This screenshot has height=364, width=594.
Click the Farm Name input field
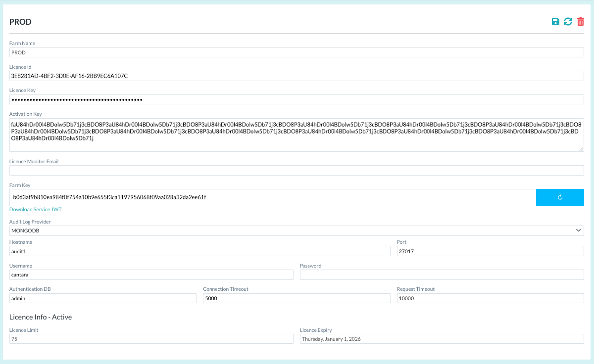297,52
